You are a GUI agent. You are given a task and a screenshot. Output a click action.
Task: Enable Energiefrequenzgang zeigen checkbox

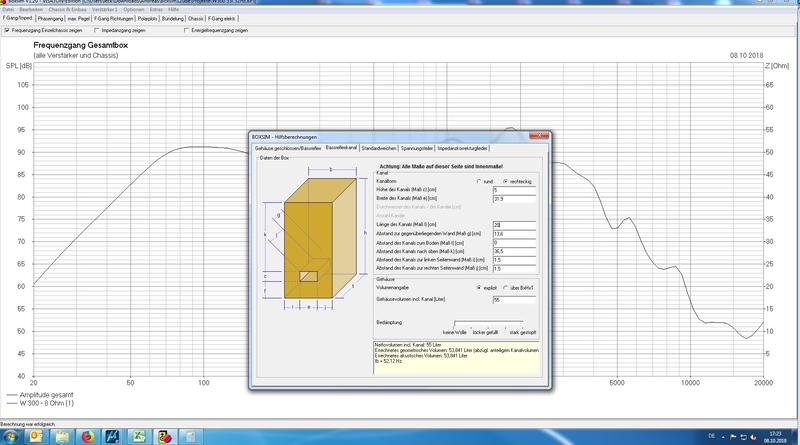(x=187, y=30)
